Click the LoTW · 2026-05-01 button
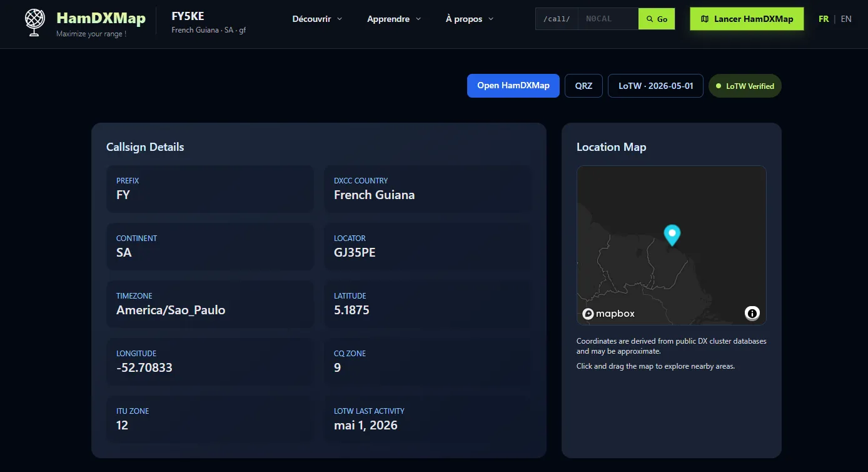The height and width of the screenshot is (472, 868). pyautogui.click(x=655, y=86)
